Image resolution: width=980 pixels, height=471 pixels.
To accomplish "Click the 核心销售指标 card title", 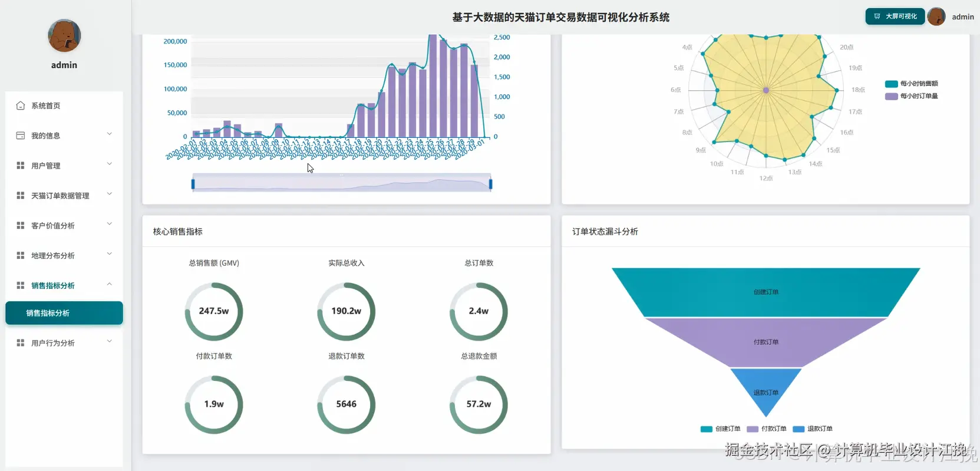I will click(x=178, y=232).
